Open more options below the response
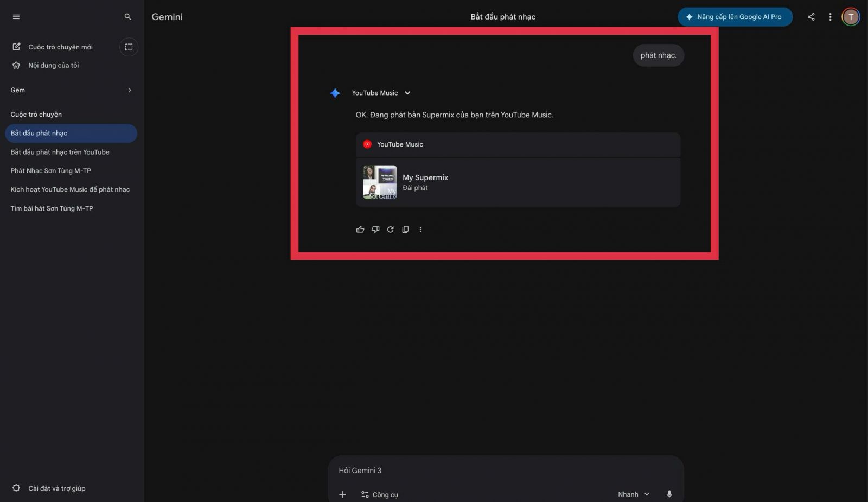The image size is (868, 502). pyautogui.click(x=420, y=230)
